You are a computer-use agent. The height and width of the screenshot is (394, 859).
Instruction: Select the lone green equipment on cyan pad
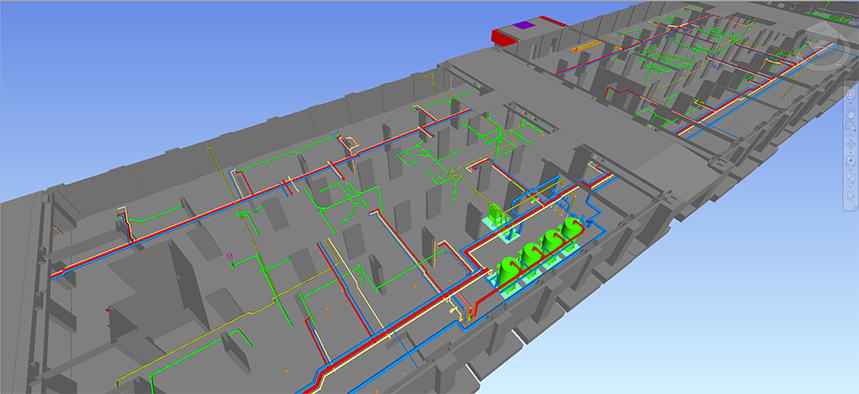pyautogui.click(x=495, y=214)
